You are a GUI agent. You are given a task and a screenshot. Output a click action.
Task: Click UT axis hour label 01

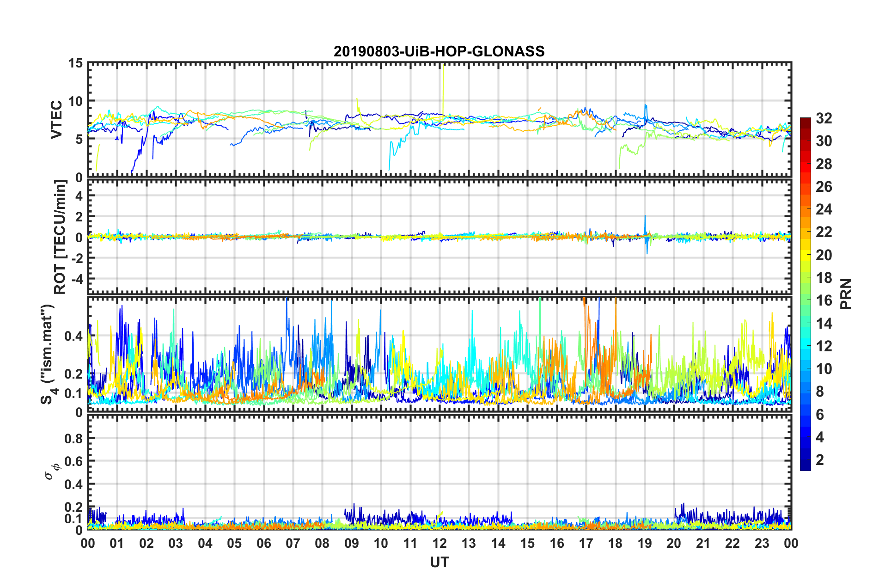(117, 543)
